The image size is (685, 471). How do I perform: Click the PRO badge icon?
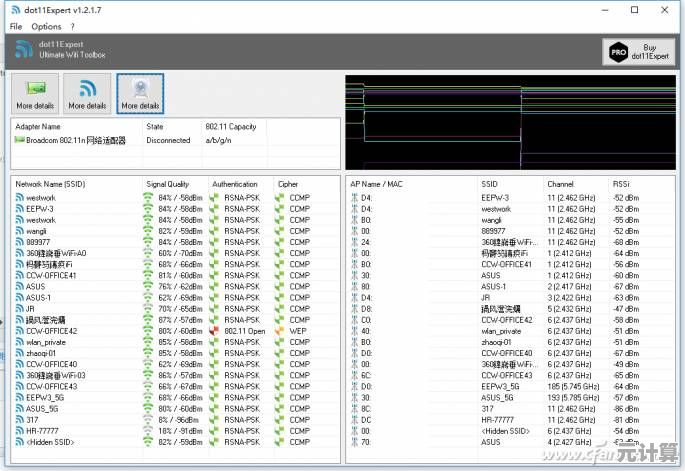[x=617, y=52]
